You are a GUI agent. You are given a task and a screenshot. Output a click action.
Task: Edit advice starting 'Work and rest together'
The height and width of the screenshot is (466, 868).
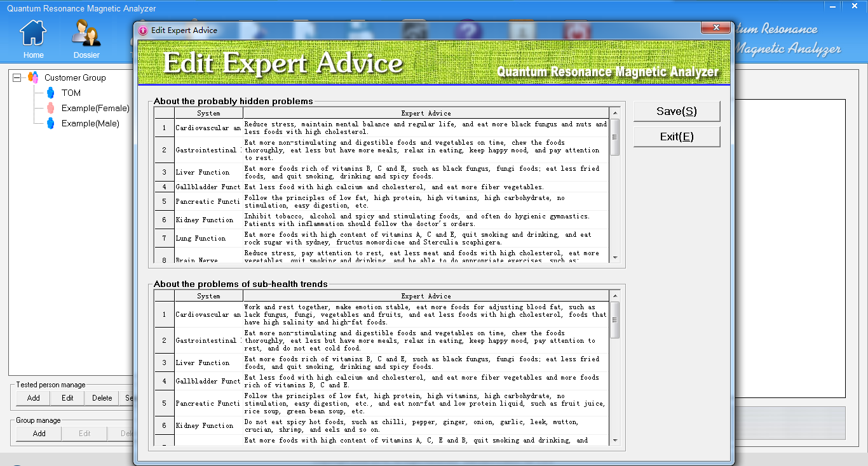coord(426,314)
